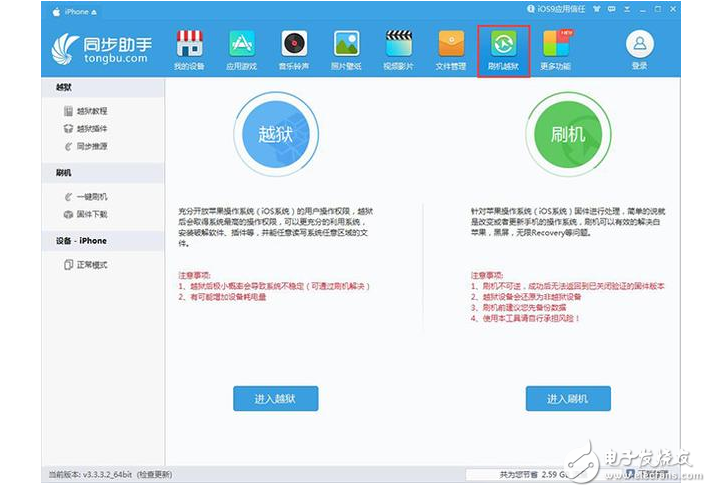The height and width of the screenshot is (492, 711).
Task: Click the 检查更新 check update link
Action: (x=154, y=475)
